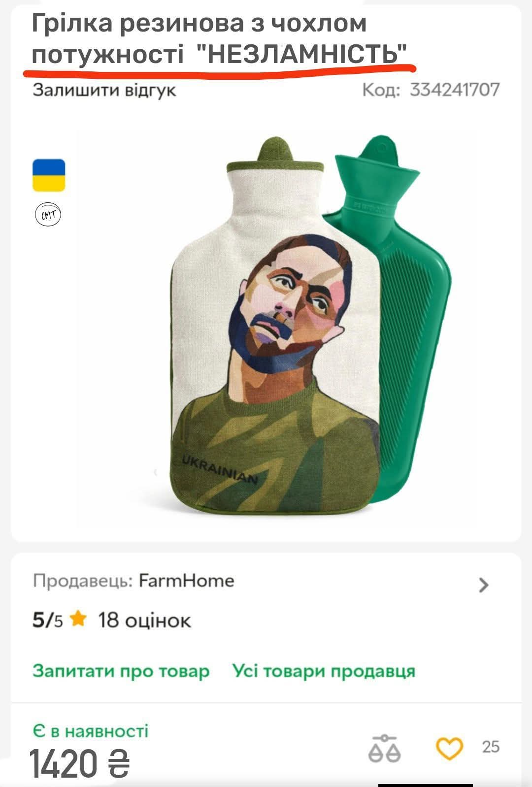Open the FarmHome seller name
The width and height of the screenshot is (532, 787).
(186, 581)
